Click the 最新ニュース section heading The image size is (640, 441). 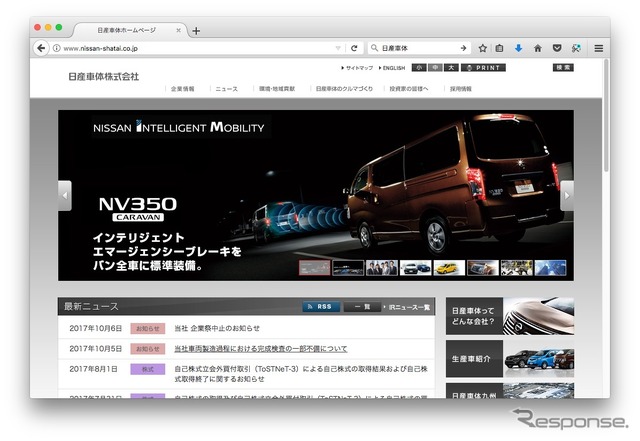pos(91,306)
